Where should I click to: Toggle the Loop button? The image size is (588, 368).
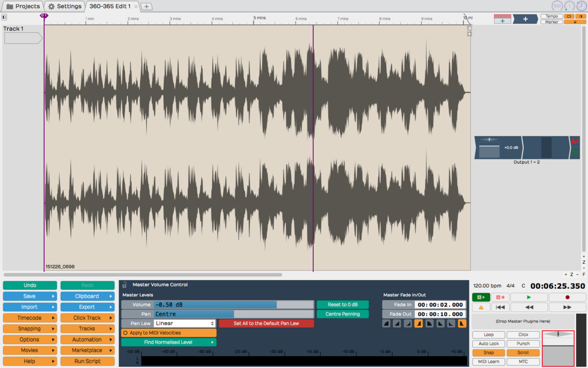tap(489, 335)
